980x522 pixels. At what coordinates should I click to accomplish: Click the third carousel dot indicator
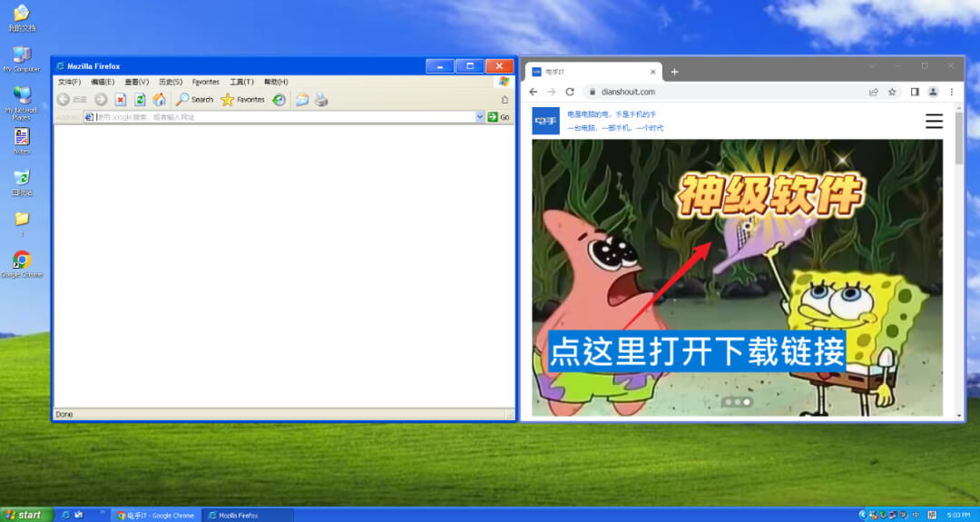coord(746,402)
